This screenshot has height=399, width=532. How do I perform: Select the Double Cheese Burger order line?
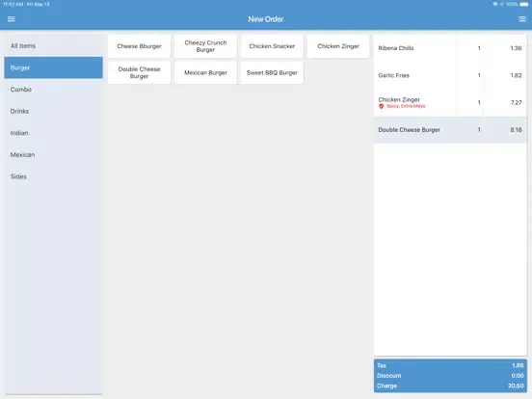click(x=450, y=130)
